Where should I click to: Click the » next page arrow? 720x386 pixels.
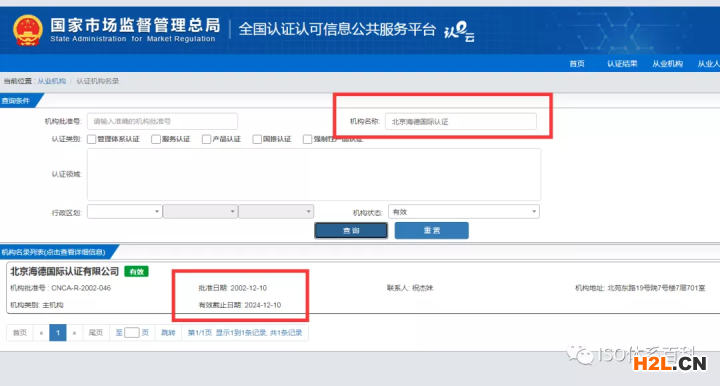tap(74, 333)
